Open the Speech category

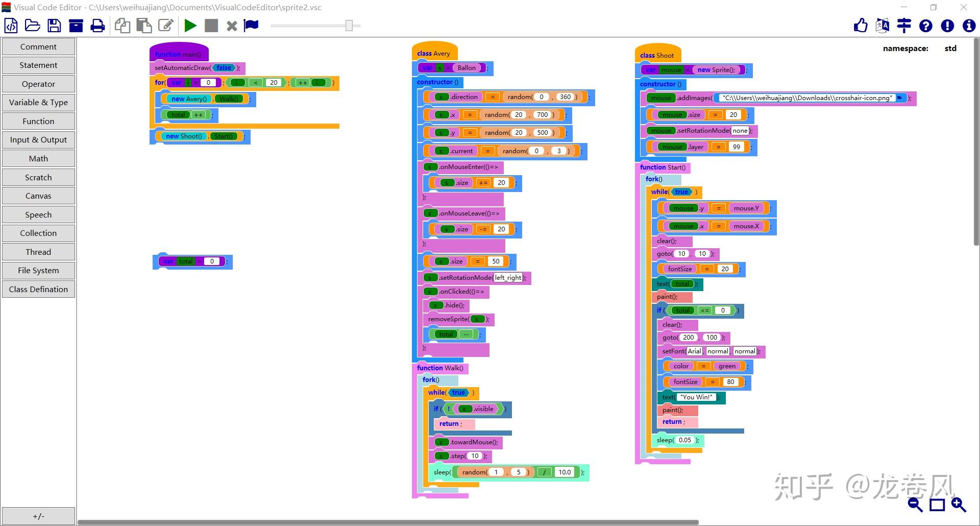[x=38, y=214]
